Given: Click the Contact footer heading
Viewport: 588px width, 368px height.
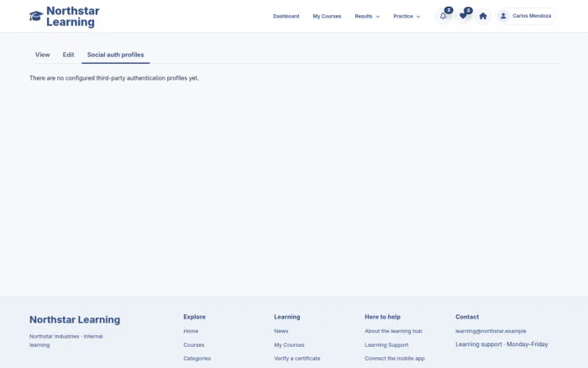Looking at the screenshot, I should coord(467,317).
